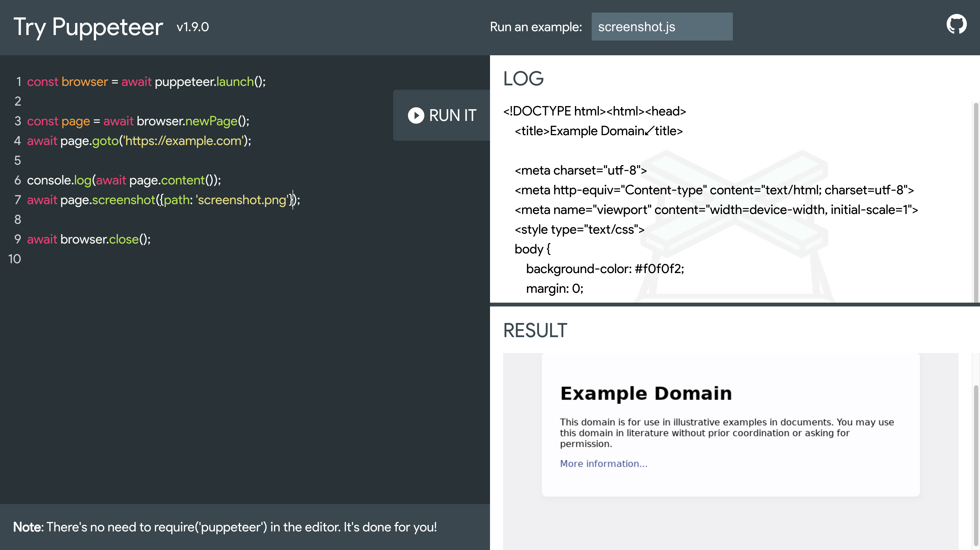980x550 pixels.
Task: Click the 'screenshot.png' path string in editor
Action: coord(242,200)
